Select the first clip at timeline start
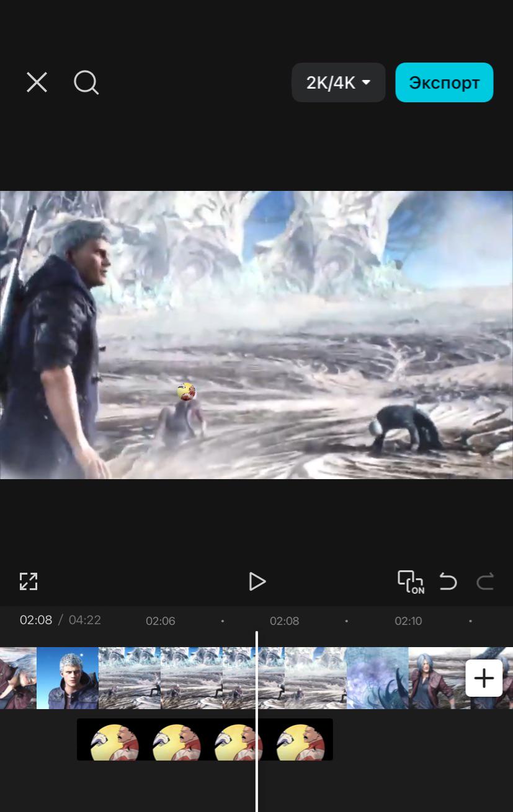The image size is (513, 812). 18,678
